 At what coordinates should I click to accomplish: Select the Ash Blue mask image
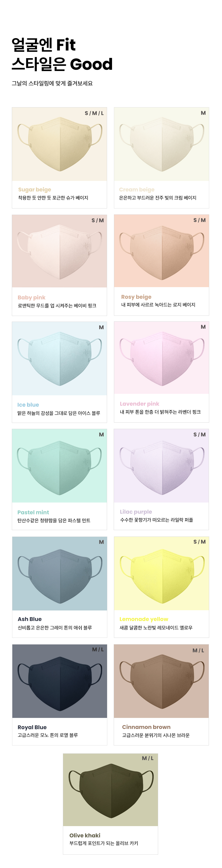[x=59, y=574]
